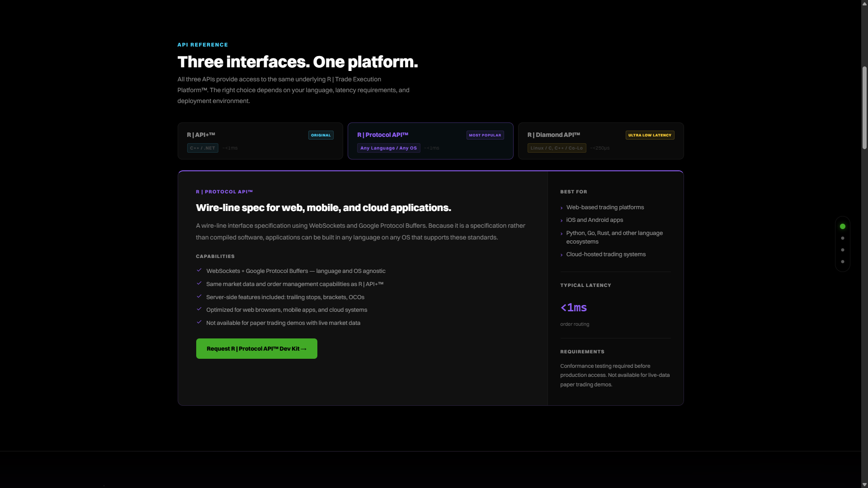868x488 pixels.
Task: Click the C++ / .NET tag
Action: coord(203,148)
